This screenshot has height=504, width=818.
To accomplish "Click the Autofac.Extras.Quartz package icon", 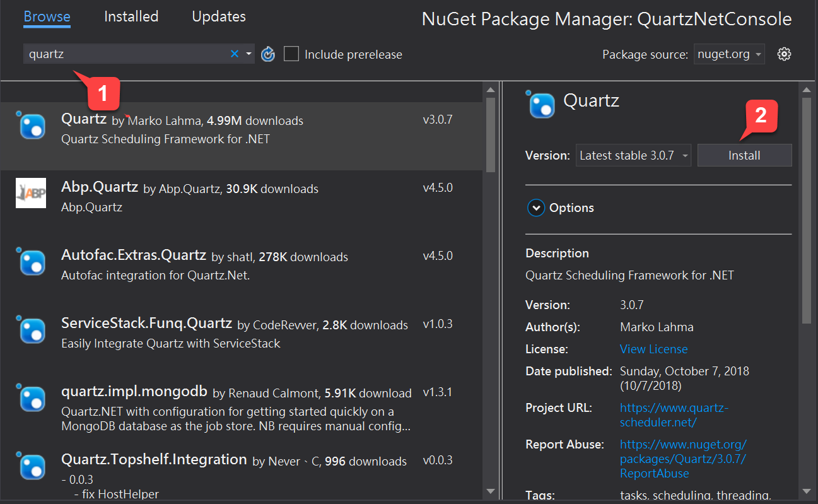I will pos(32,262).
